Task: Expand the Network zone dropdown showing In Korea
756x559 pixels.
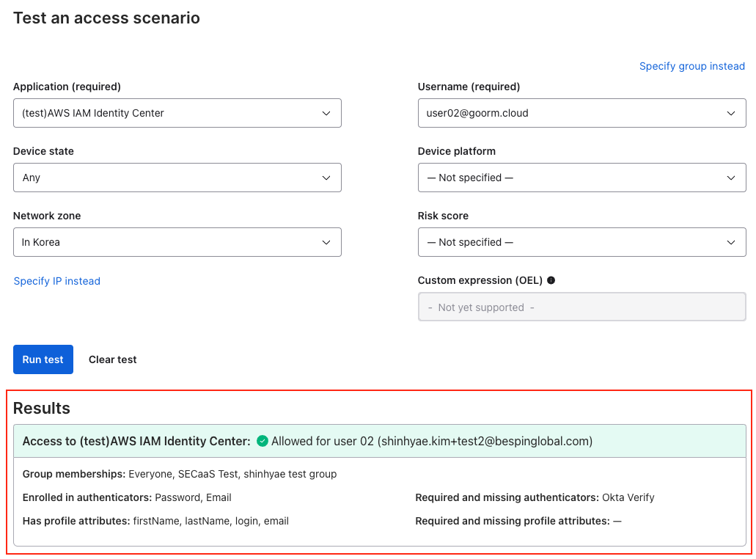Action: (177, 242)
